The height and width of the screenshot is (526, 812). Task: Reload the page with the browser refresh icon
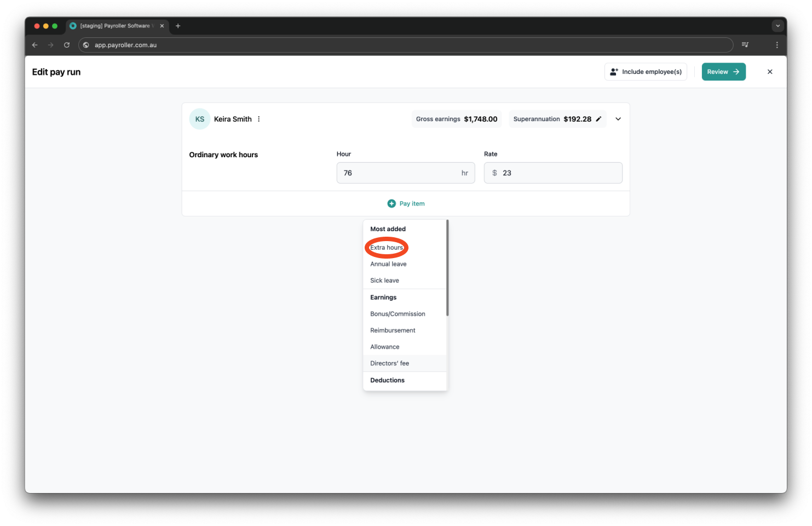(x=67, y=45)
